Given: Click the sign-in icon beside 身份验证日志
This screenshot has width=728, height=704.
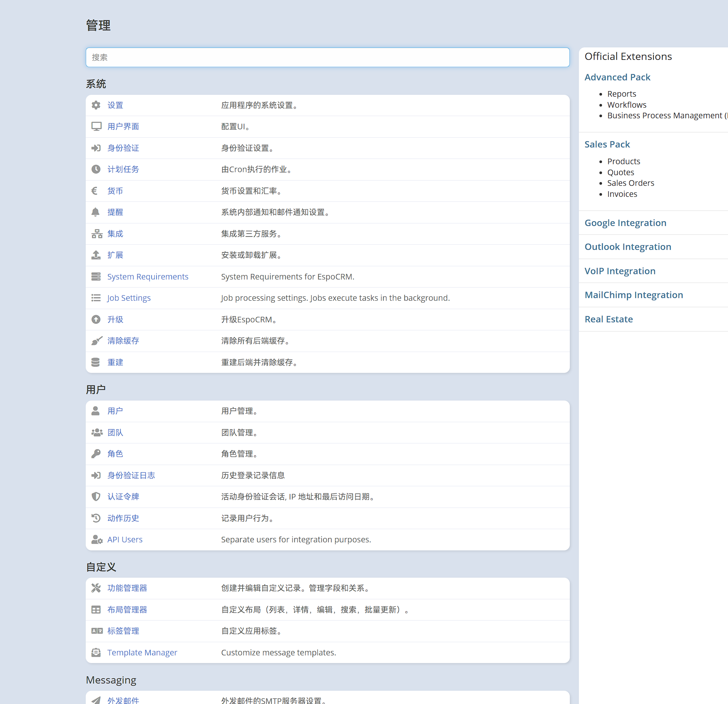Looking at the screenshot, I should 96,475.
